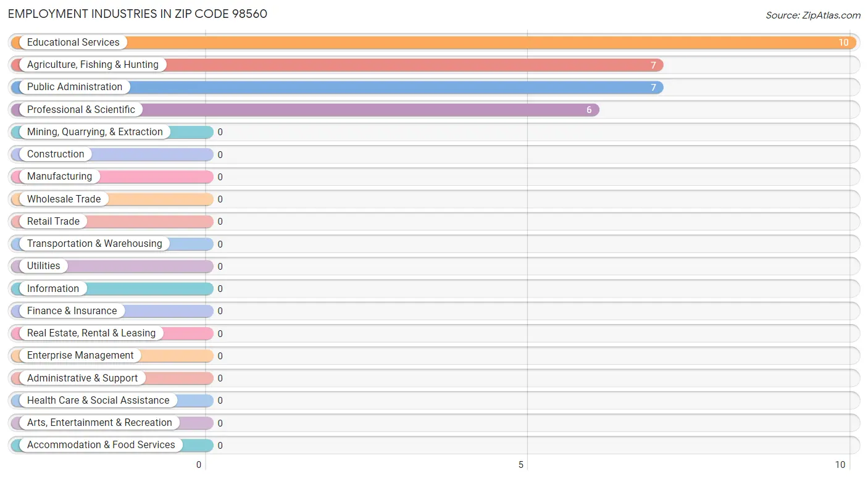Click the Finance & Insurance label
This screenshot has width=868, height=479.
tap(72, 311)
